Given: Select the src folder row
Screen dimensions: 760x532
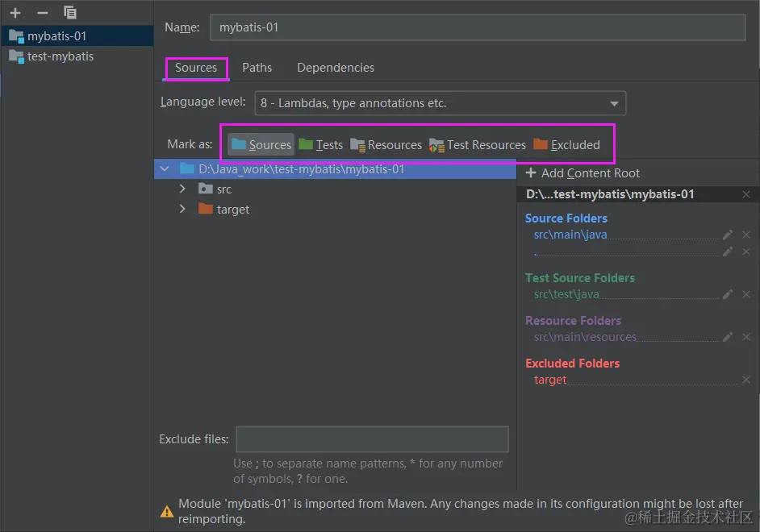Looking at the screenshot, I should pyautogui.click(x=335, y=189).
